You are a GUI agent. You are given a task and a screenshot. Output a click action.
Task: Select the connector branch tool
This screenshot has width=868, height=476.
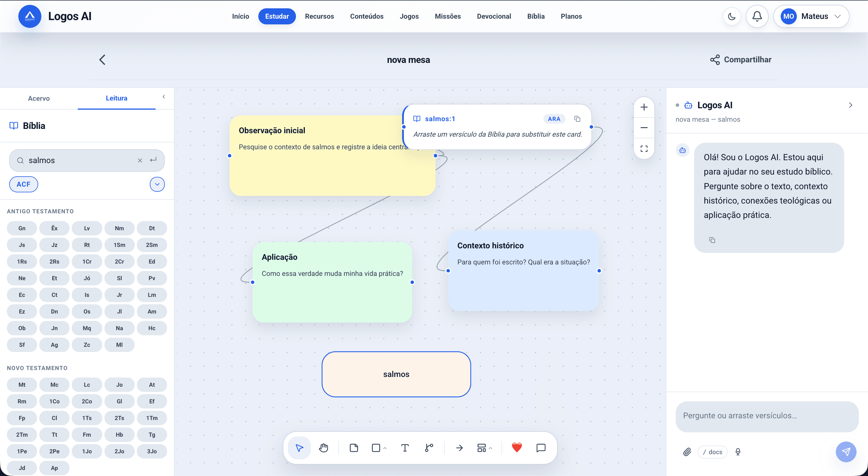point(429,448)
